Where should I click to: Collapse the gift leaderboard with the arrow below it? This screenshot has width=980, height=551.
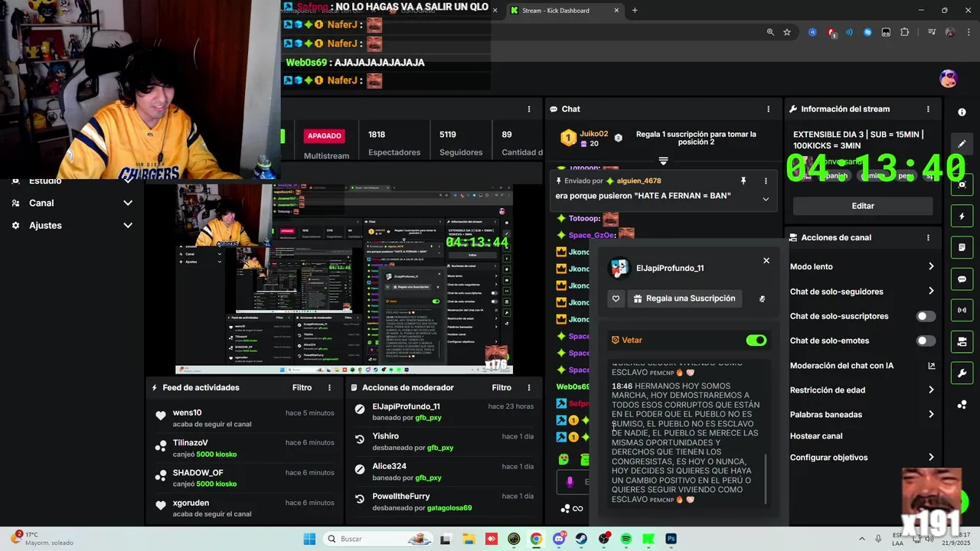[663, 161]
